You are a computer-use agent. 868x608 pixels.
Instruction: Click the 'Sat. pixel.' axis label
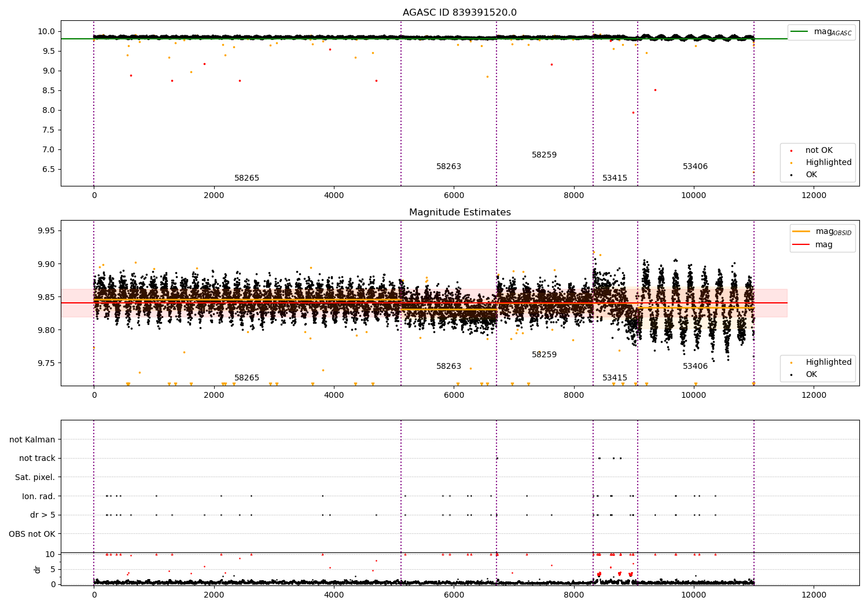click(x=35, y=477)
